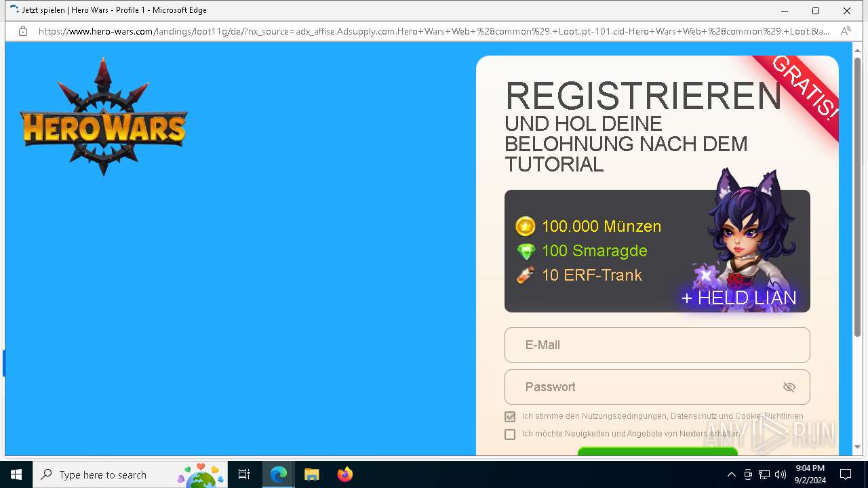Click the scrollbar down arrow
868x488 pixels.
pos(857,447)
